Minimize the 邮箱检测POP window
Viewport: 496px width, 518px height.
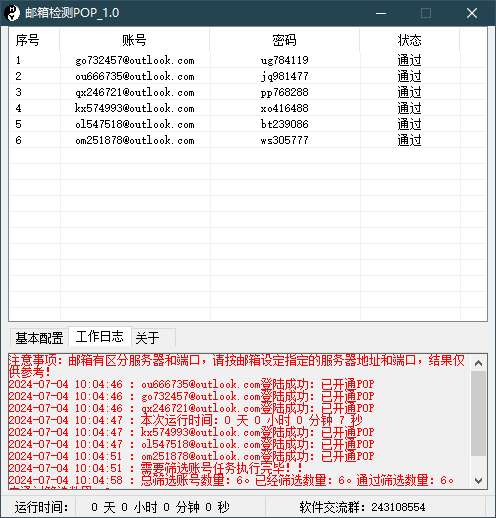tap(381, 13)
